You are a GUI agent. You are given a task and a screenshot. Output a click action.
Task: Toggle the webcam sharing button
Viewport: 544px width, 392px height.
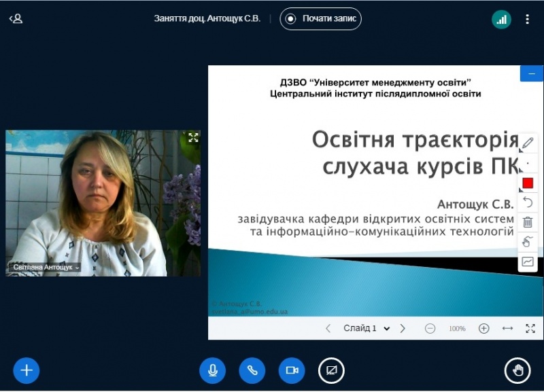point(292,370)
